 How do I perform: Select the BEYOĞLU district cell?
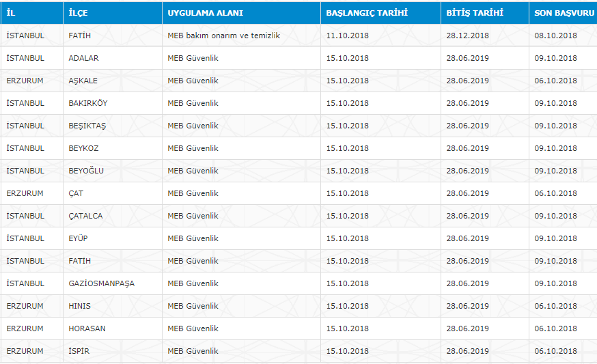[86, 171]
